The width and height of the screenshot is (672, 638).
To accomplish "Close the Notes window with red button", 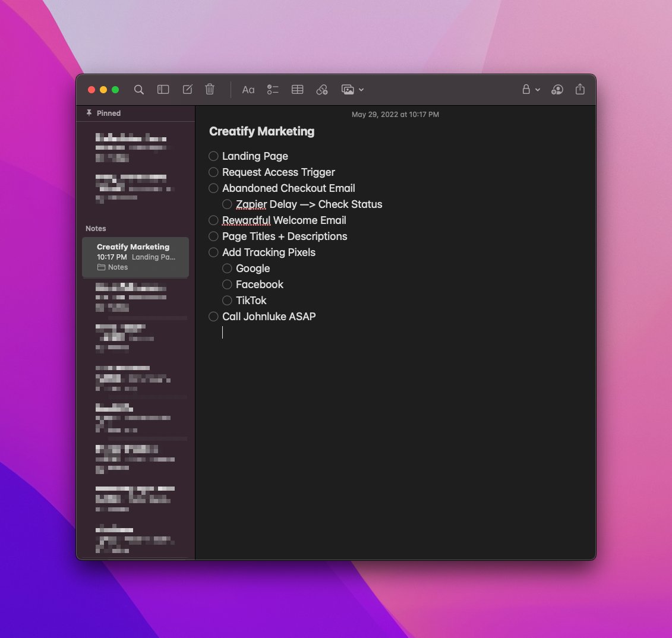I will tap(92, 90).
